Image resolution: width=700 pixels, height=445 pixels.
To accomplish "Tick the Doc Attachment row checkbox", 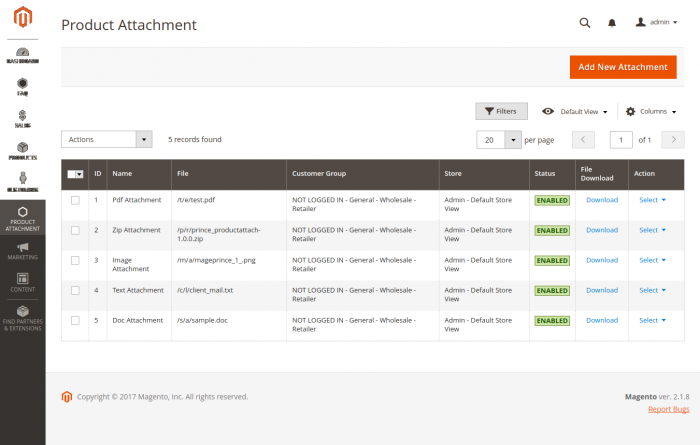I will click(x=75, y=320).
